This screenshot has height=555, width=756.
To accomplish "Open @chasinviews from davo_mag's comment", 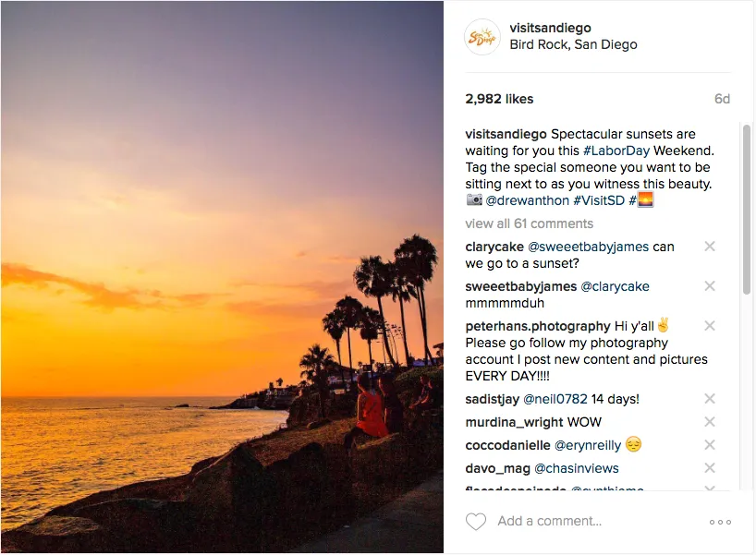I will pyautogui.click(x=578, y=468).
